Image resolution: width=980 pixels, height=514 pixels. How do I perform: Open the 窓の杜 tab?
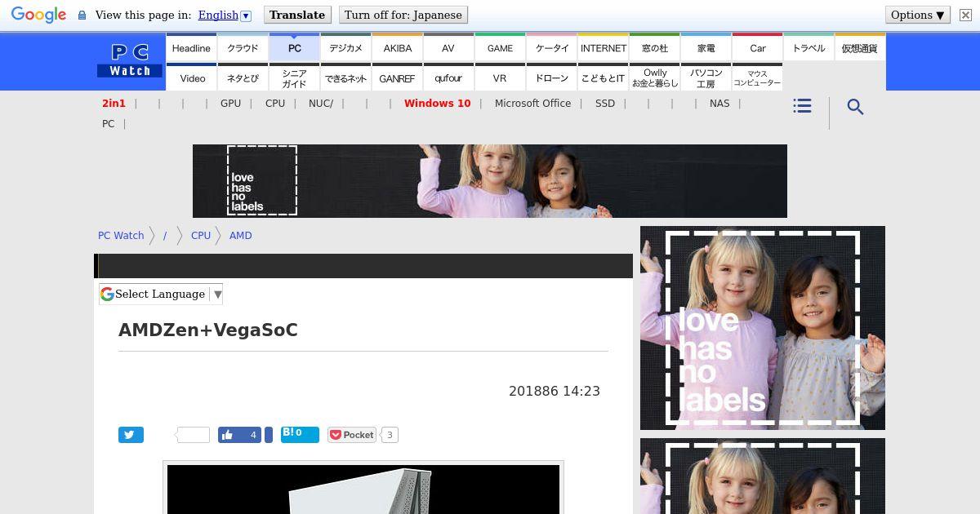tap(655, 48)
